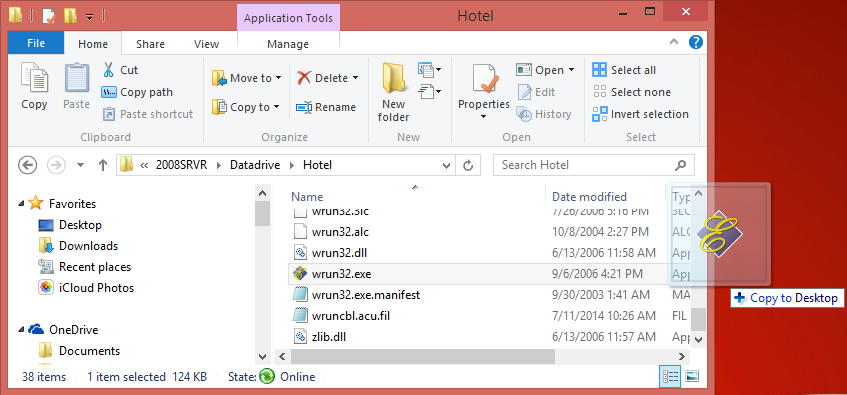Open Explorer Help question mark
Image resolution: width=847 pixels, height=395 pixels.
point(696,42)
